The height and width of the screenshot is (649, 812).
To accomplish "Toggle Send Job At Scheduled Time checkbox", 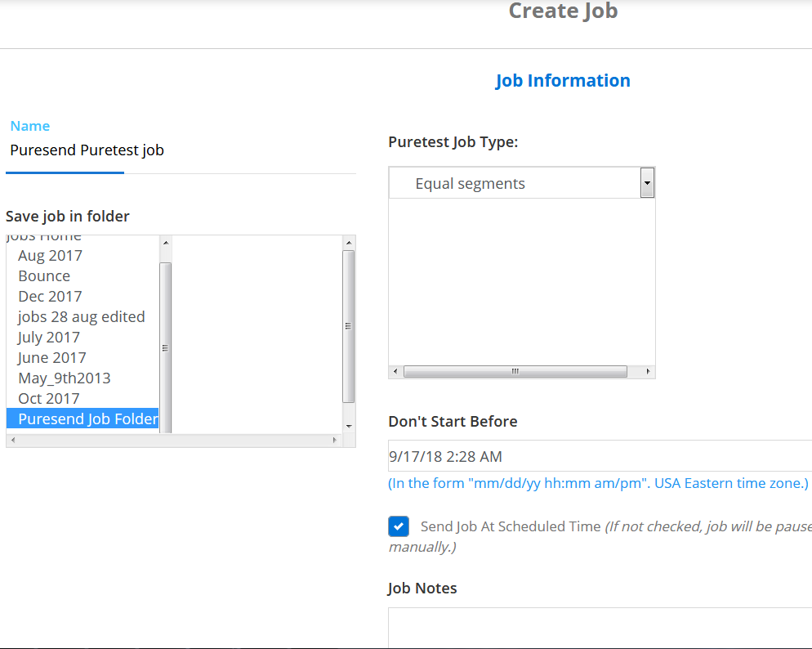I will (x=398, y=526).
